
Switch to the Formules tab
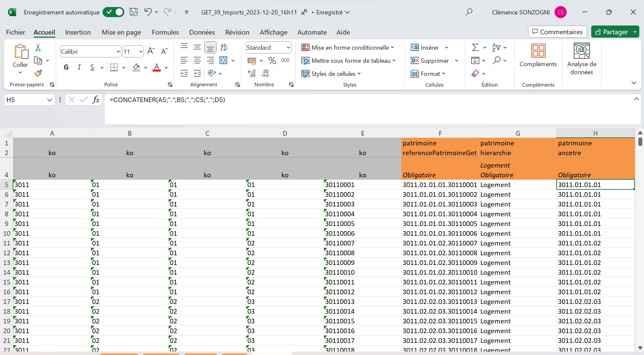pyautogui.click(x=165, y=32)
